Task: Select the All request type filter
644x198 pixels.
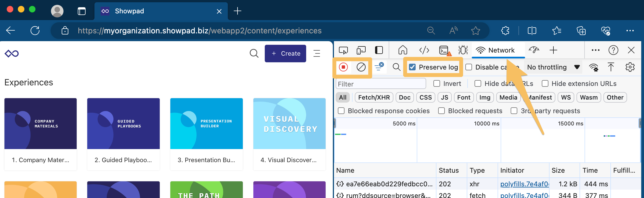Action: pos(343,98)
